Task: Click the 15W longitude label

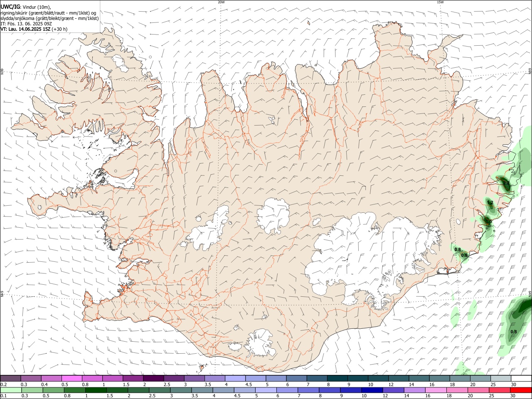Action: click(440, 2)
